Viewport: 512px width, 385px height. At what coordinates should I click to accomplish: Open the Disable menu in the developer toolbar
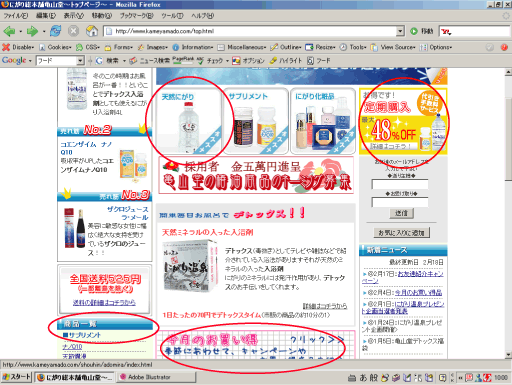tap(18, 47)
